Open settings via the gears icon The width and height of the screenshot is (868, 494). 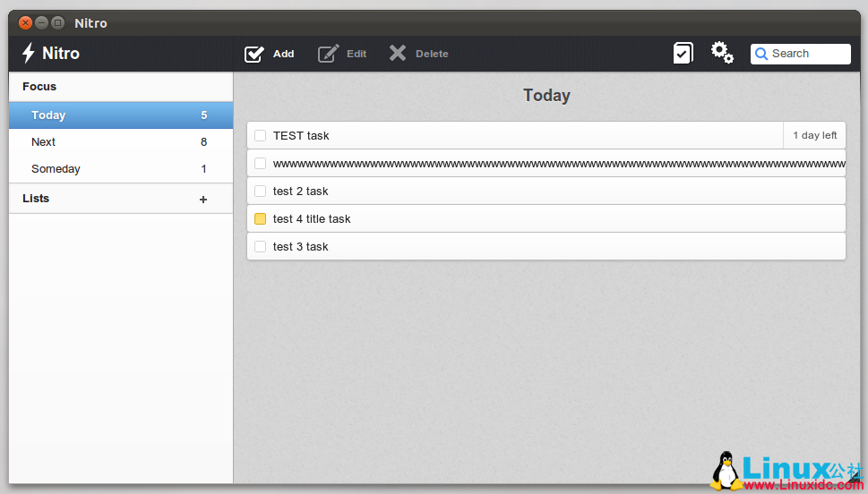[722, 53]
